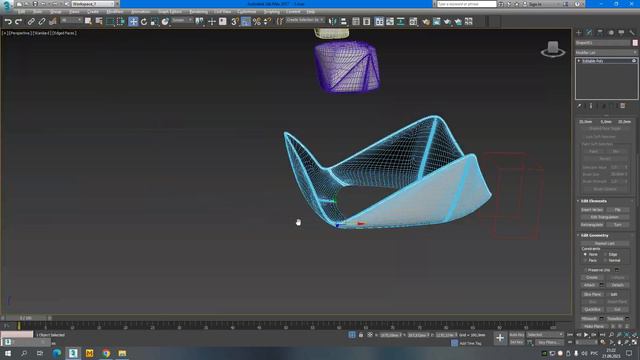Activate the Select and Rotate tool
Viewport: 640px width, 360px height.
[x=144, y=22]
